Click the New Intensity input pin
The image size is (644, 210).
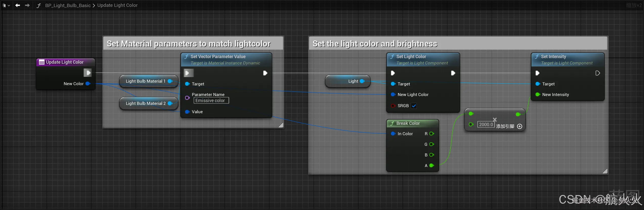[x=538, y=95]
